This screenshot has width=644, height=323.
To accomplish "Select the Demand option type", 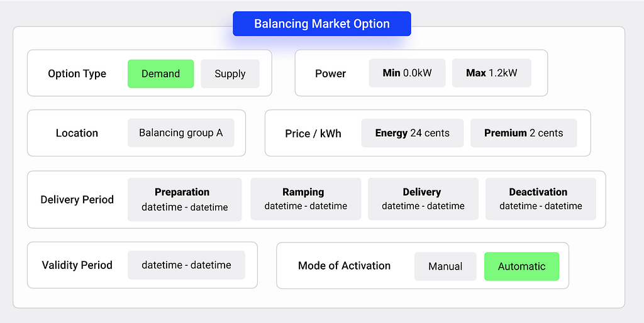I will click(160, 74).
